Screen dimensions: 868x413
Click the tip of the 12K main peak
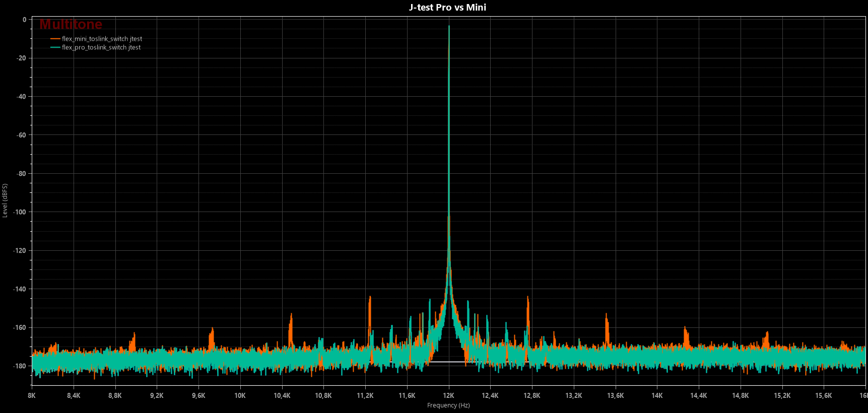tap(449, 26)
